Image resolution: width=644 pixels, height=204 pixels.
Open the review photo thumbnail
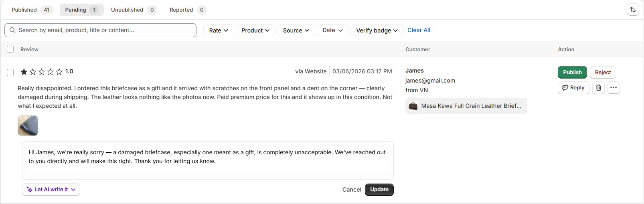(x=28, y=125)
